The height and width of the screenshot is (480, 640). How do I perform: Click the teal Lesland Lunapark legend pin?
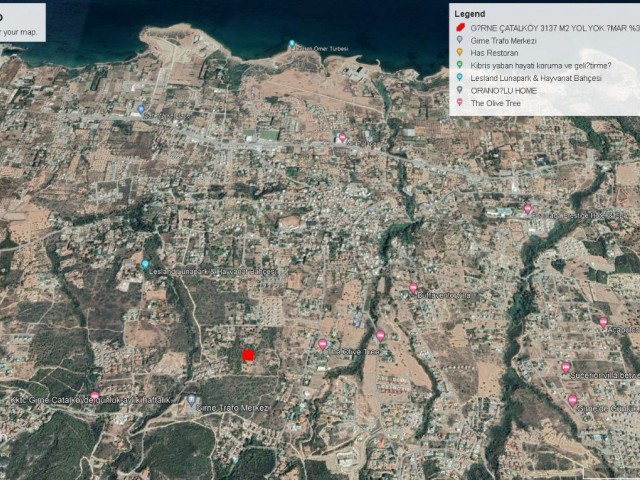tap(460, 77)
